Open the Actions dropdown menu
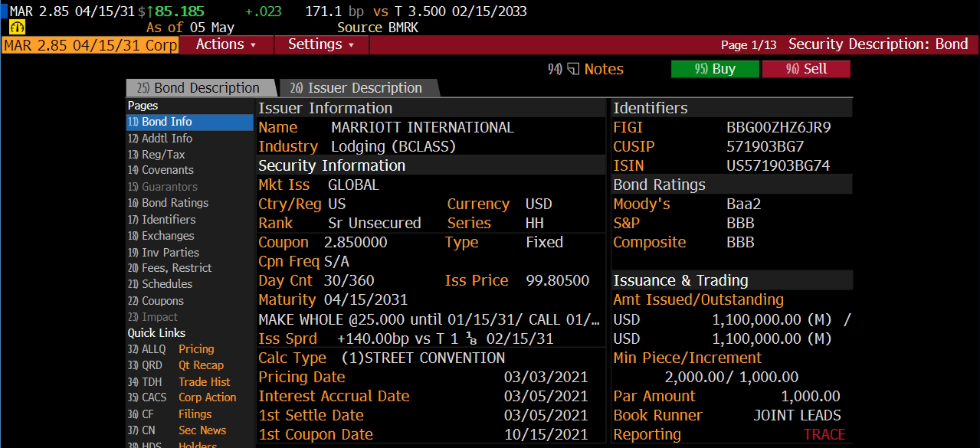The height and width of the screenshot is (448, 980). point(226,44)
